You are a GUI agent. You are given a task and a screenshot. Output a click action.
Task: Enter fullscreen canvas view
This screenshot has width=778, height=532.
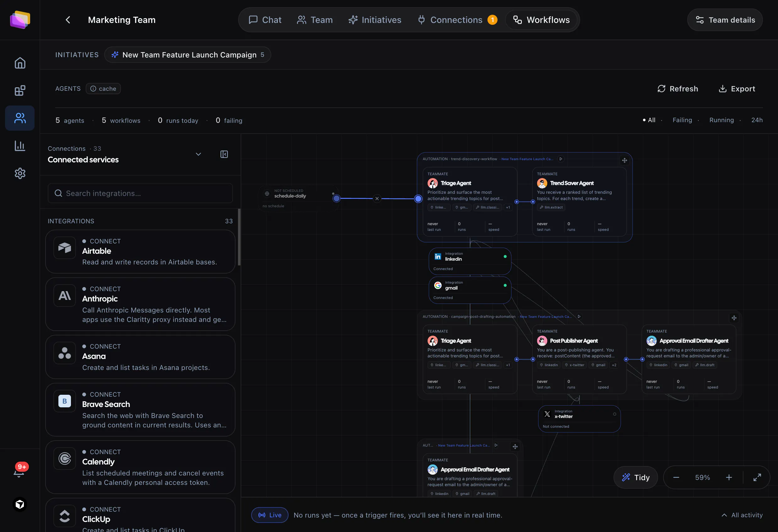757,477
